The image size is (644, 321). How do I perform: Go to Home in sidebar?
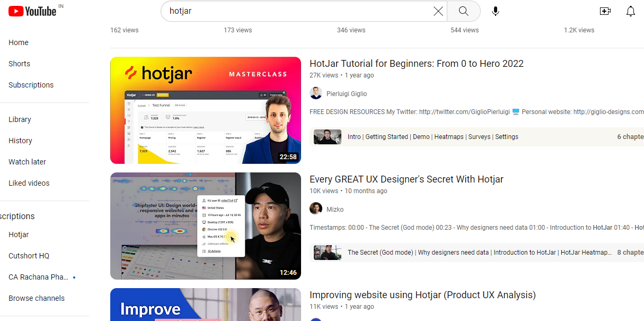19,42
